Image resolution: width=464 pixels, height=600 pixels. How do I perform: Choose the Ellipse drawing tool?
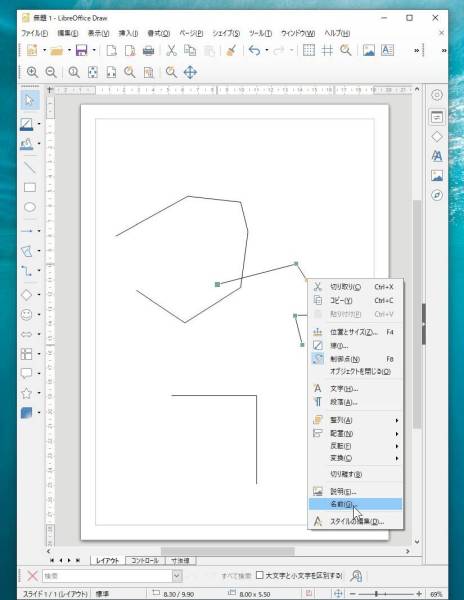(30, 207)
